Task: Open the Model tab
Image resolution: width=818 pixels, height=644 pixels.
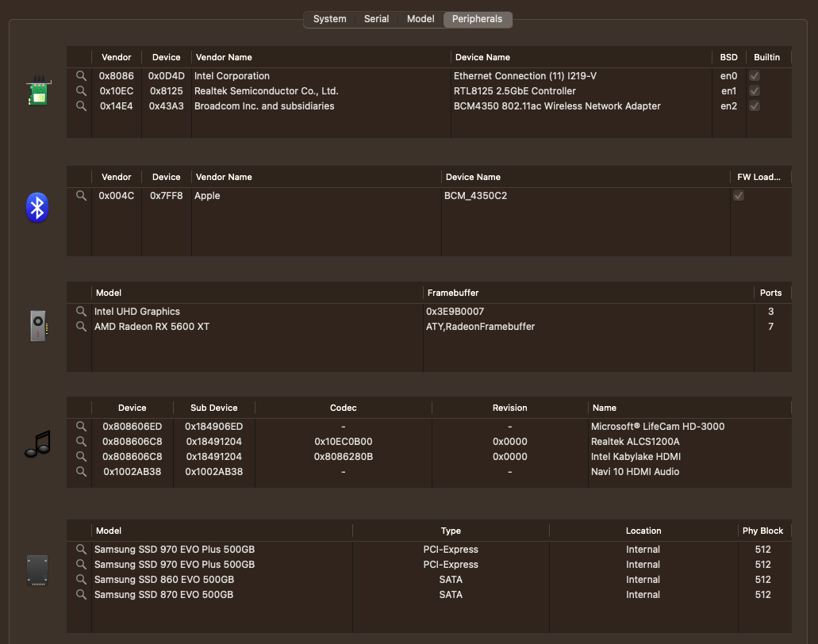Action: tap(421, 19)
